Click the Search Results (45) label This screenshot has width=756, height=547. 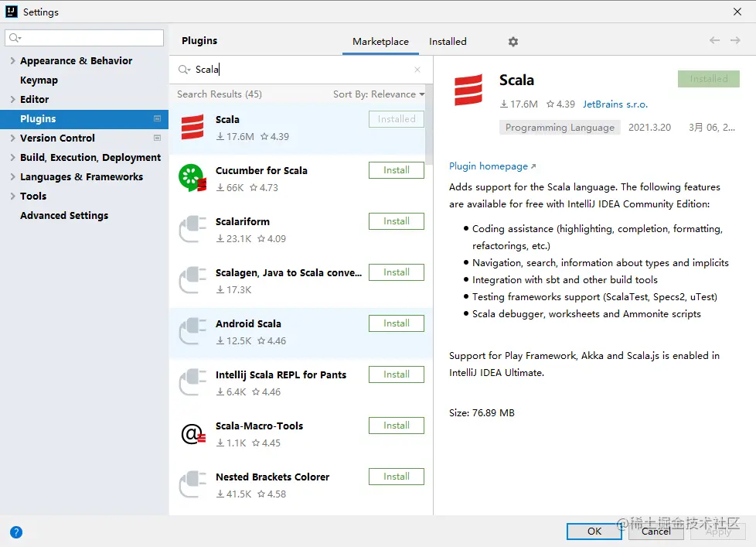pyautogui.click(x=220, y=94)
